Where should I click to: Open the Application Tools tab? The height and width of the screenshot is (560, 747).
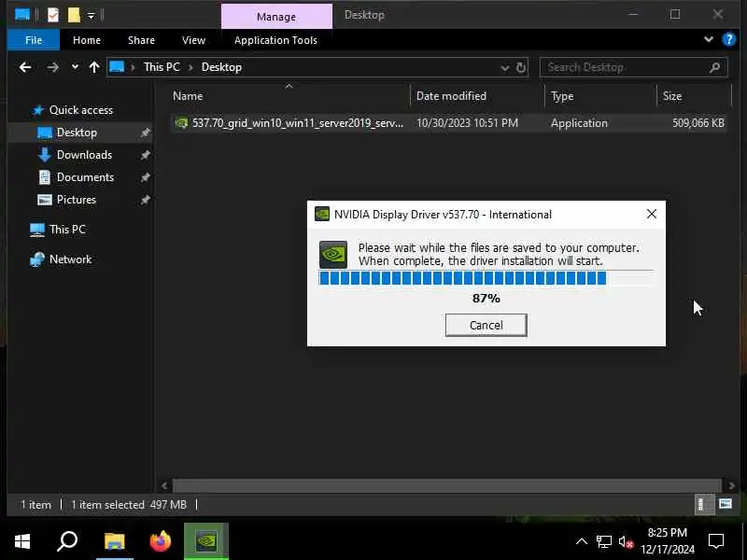[x=275, y=40]
